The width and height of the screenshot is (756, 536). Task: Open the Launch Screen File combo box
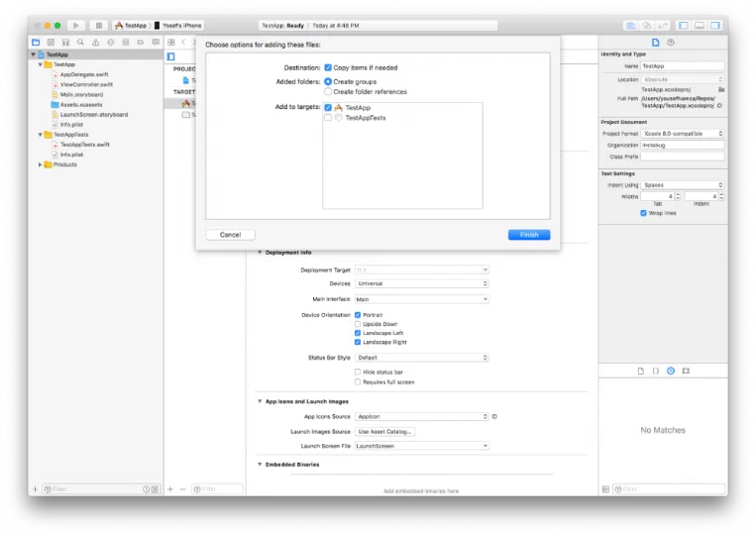pos(422,446)
